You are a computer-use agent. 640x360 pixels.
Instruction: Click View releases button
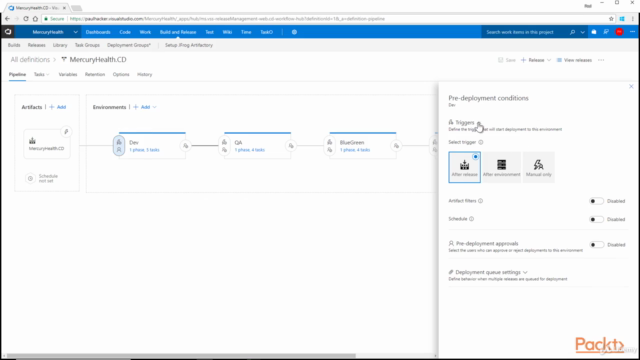pos(574,60)
